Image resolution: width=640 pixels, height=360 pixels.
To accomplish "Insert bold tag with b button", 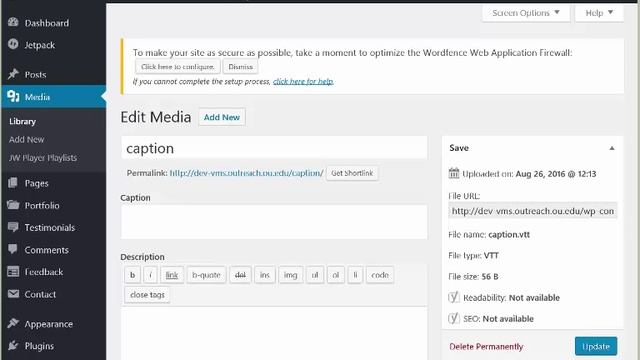I will [x=132, y=275].
